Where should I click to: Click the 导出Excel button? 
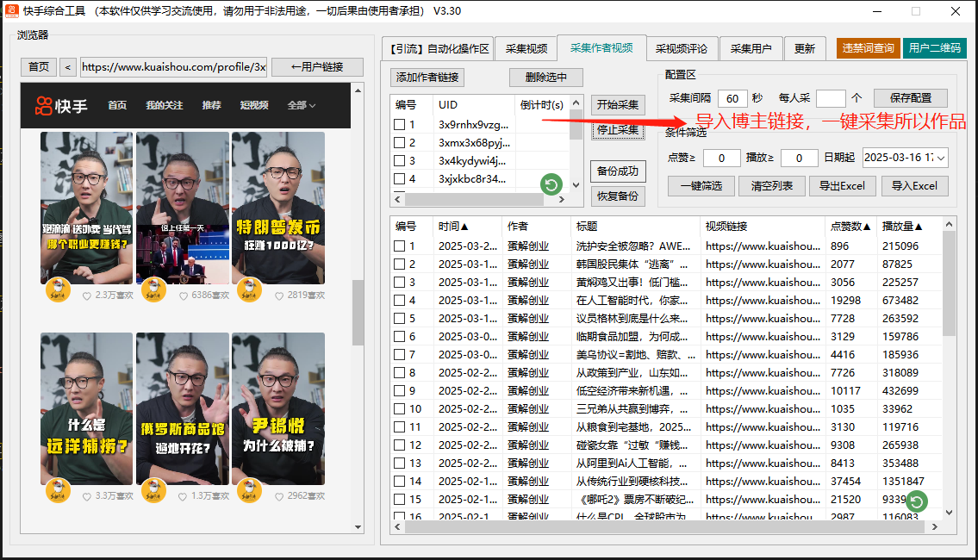842,185
